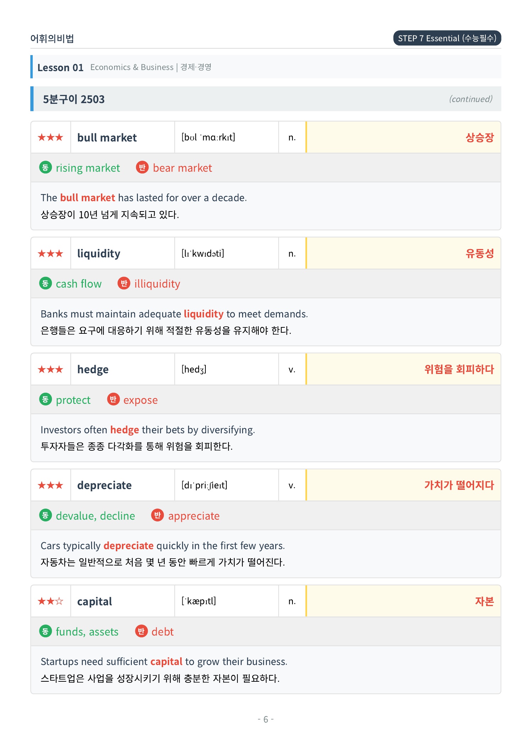This screenshot has width=532, height=756.
Task: Click the red 반 icon beside expose
Action: click(113, 400)
